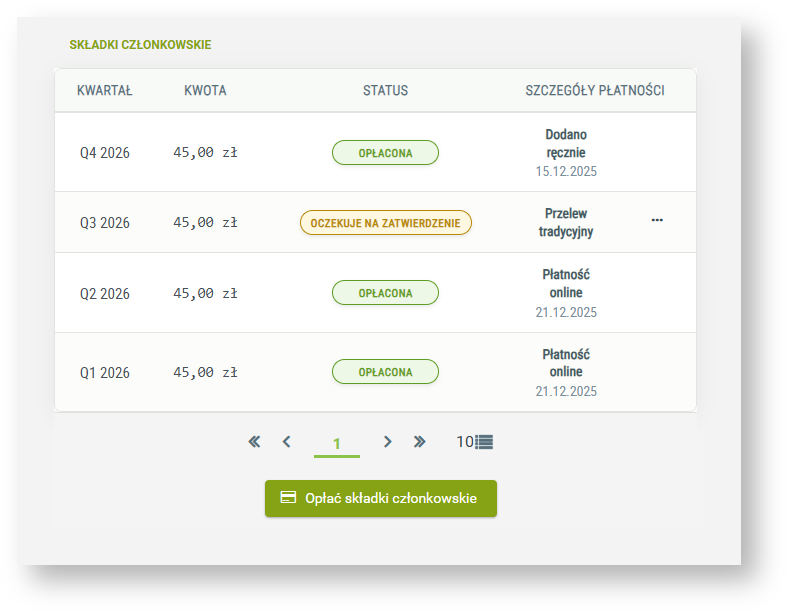Click the credit card icon on pay button
Screen dimensions: 789x613
pos(288,498)
